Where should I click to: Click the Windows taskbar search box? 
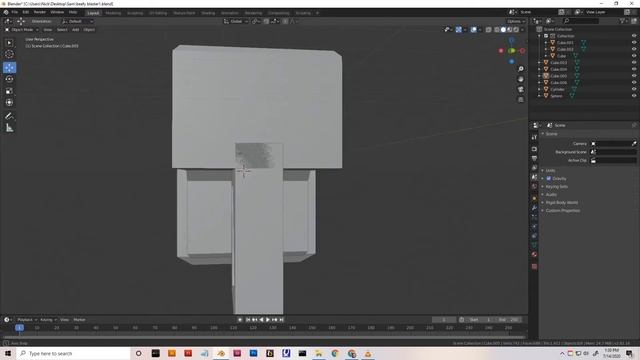tap(73, 353)
